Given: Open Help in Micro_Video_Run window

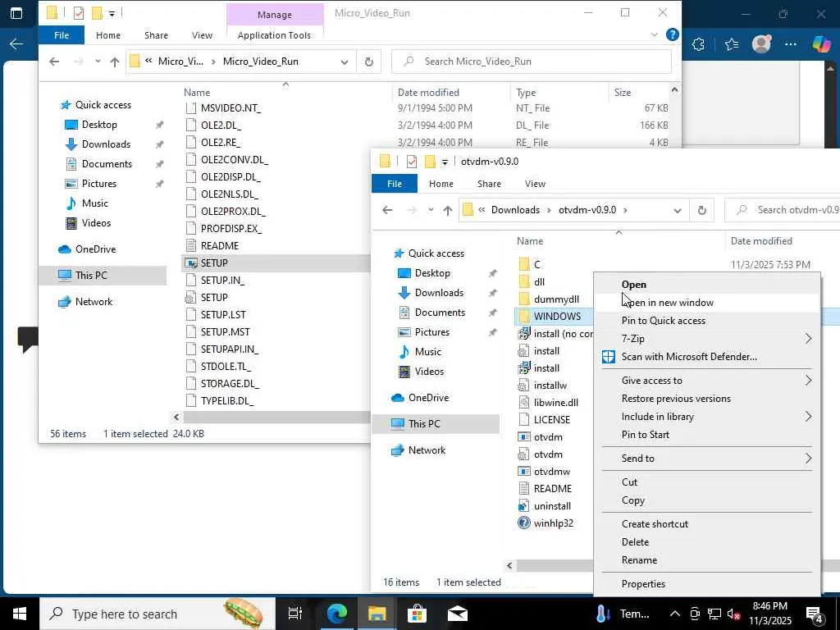Looking at the screenshot, I should pyautogui.click(x=672, y=34).
